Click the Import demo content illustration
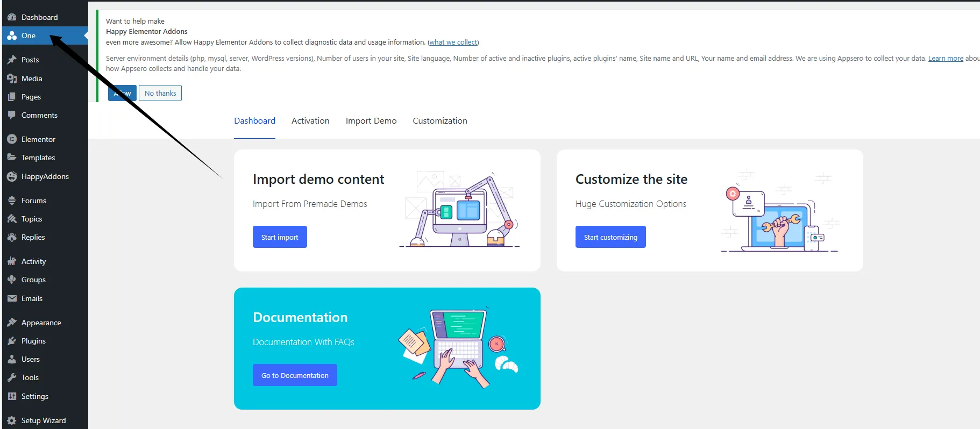980x429 pixels. 460,209
